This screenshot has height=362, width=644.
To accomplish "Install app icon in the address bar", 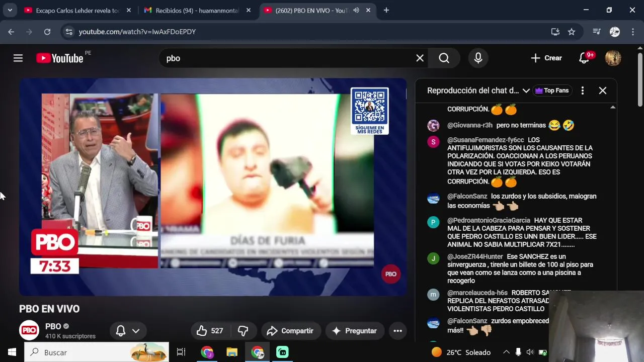I will tap(555, 32).
